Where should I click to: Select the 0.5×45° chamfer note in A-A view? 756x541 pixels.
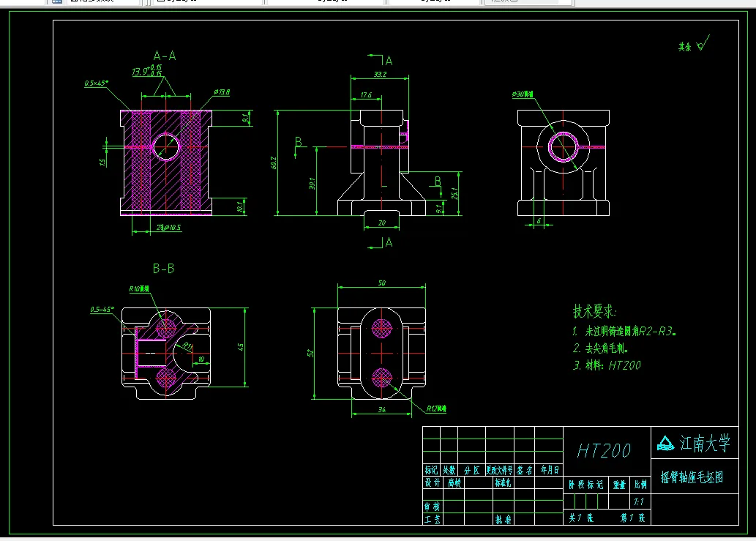tap(97, 83)
